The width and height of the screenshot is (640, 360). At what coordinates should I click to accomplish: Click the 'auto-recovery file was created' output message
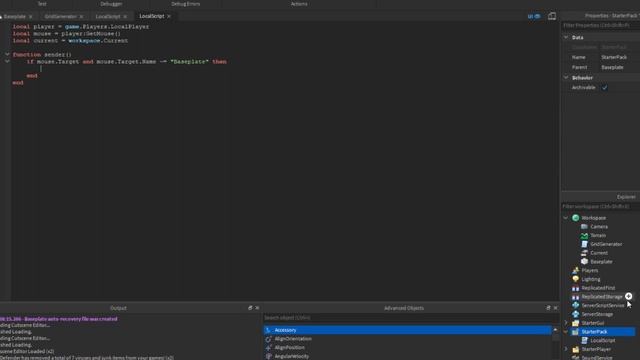[59, 319]
